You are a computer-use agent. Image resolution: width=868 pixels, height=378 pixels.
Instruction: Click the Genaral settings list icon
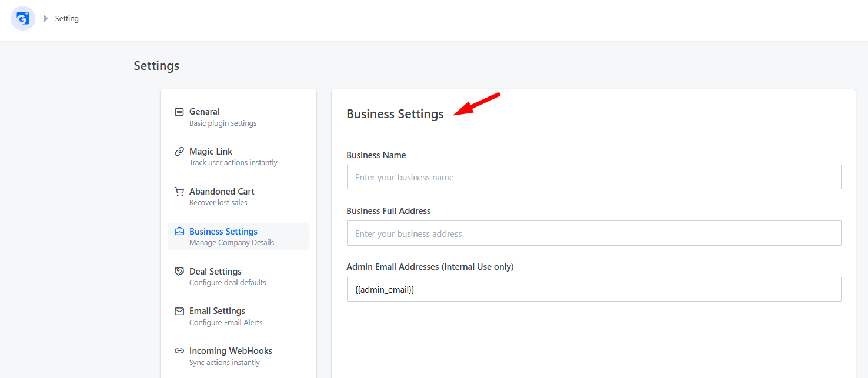point(179,112)
